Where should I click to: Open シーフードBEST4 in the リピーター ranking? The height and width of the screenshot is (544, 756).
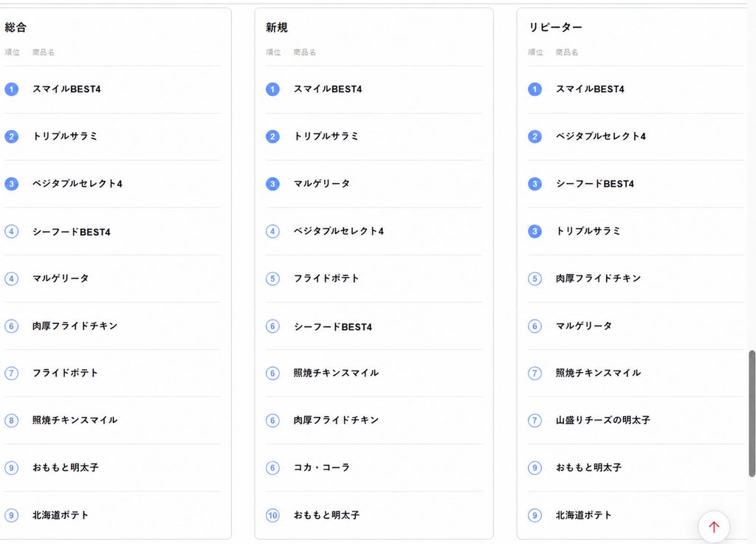point(594,184)
